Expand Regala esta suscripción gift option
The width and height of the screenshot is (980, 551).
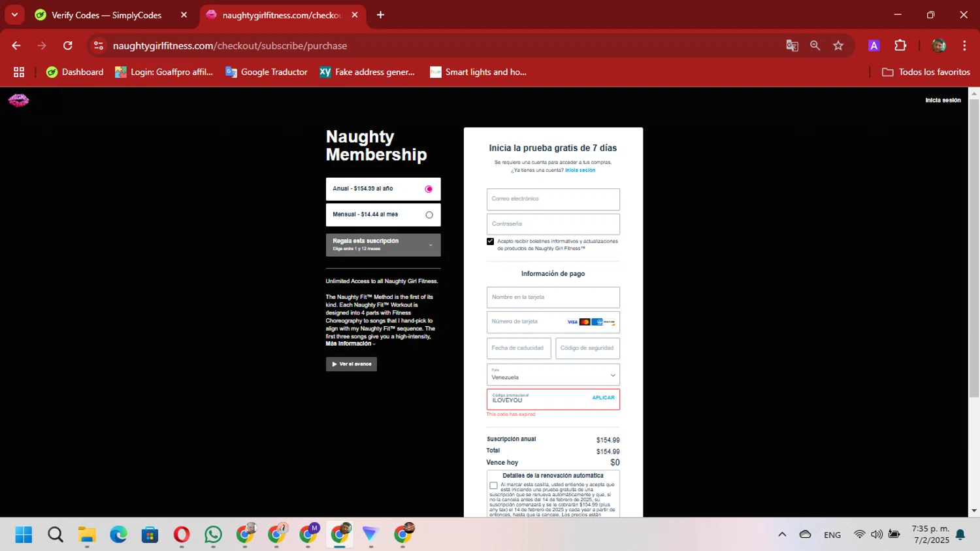point(383,245)
